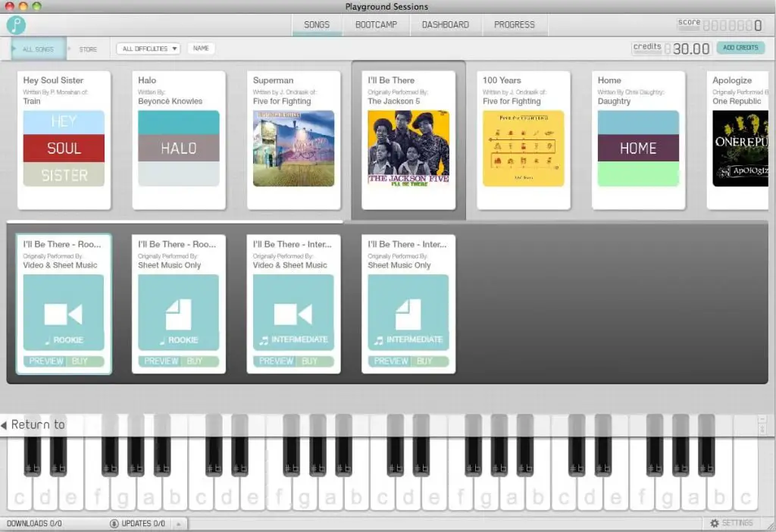
Task: Buy the Rookie Sheet Music Only version
Action: click(x=201, y=361)
